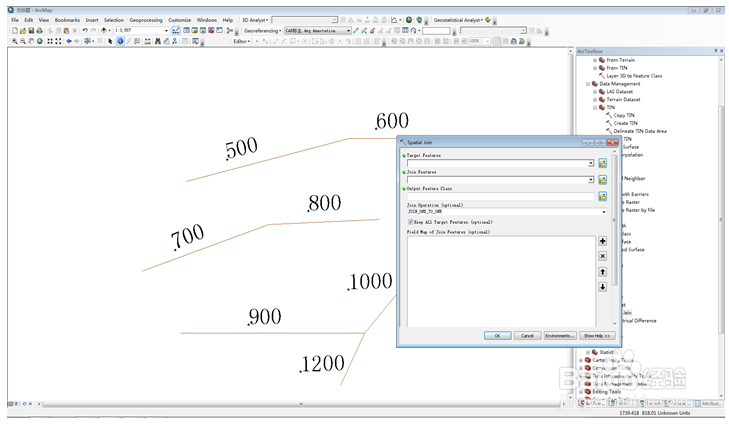Expand the From Terrain toolset
This screenshot has height=427, width=729.
click(595, 60)
